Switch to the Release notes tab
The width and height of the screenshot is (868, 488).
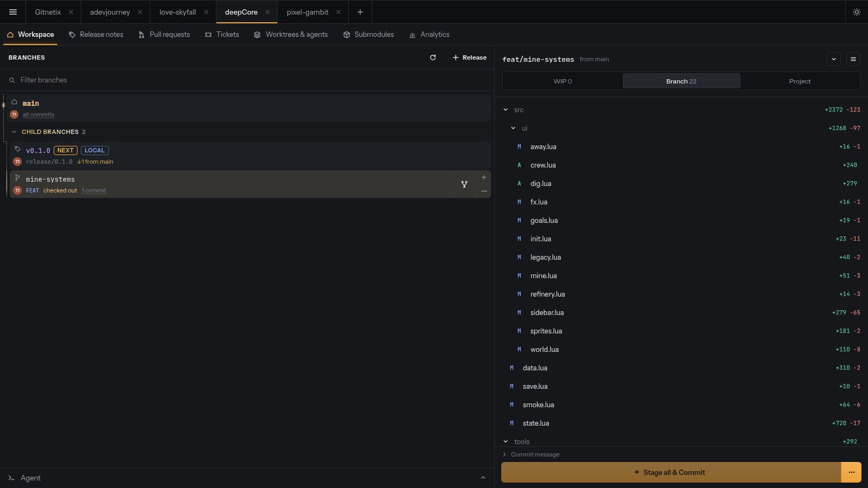(x=96, y=34)
